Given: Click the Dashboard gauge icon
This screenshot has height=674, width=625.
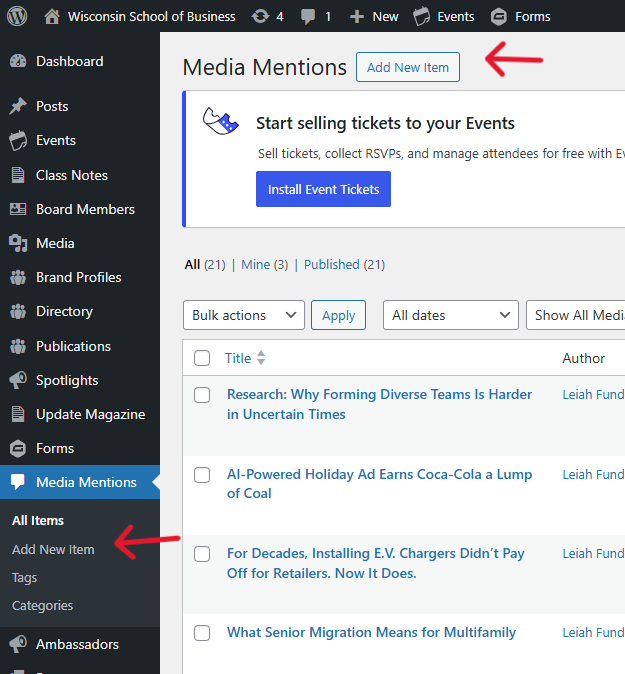Looking at the screenshot, I should tap(18, 62).
